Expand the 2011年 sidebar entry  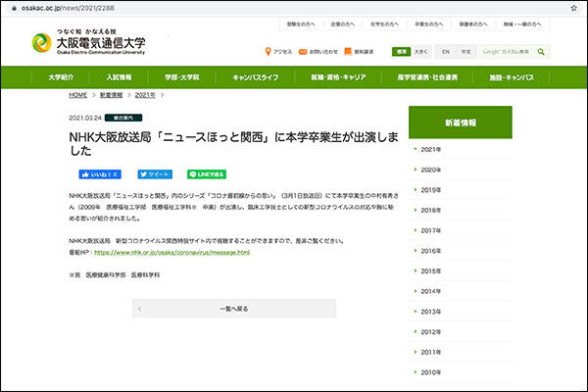click(461, 352)
